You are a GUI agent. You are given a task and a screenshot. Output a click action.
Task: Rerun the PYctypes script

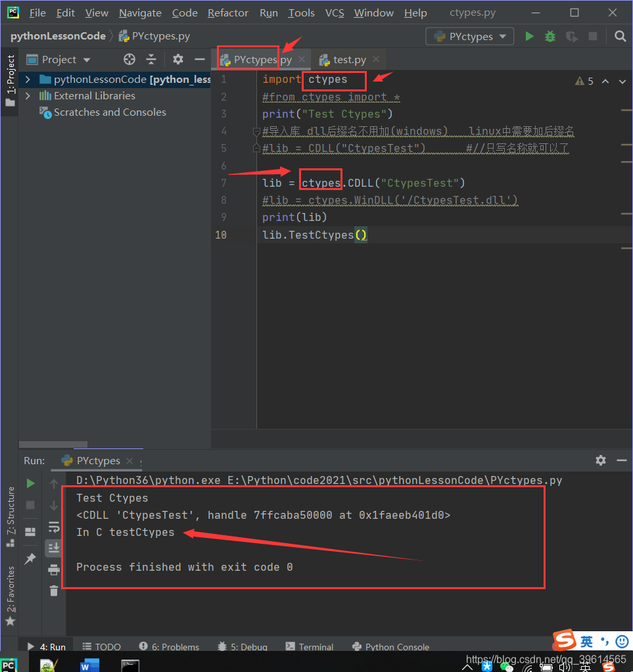point(30,483)
